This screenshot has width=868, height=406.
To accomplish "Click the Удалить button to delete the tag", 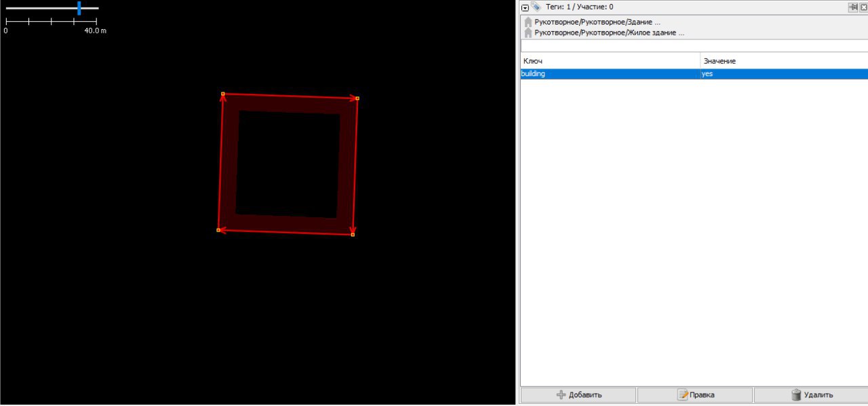I will [x=811, y=394].
